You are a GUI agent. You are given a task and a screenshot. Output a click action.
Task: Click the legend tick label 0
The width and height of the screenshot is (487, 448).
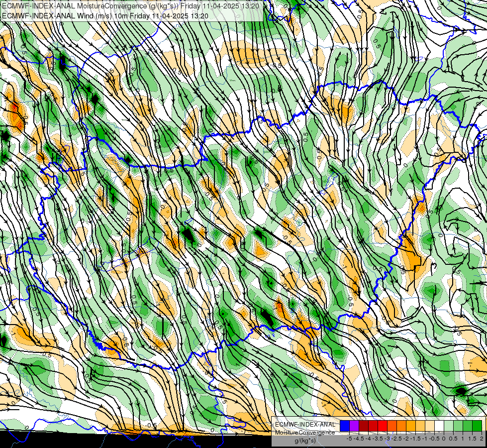pos(444,439)
